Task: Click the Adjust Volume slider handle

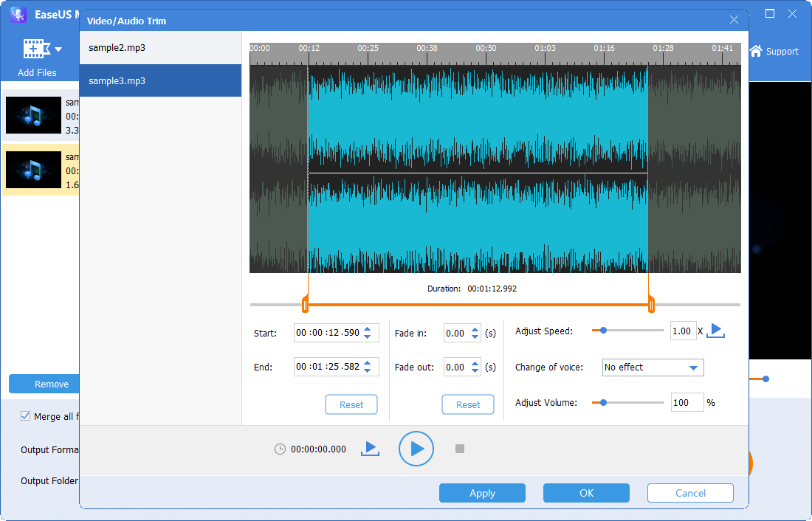Action: point(604,403)
